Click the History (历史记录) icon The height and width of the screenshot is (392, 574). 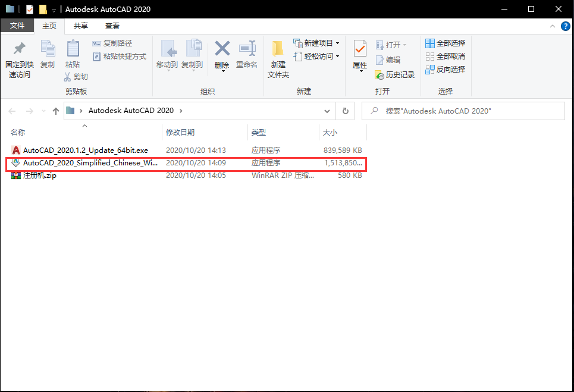(381, 75)
